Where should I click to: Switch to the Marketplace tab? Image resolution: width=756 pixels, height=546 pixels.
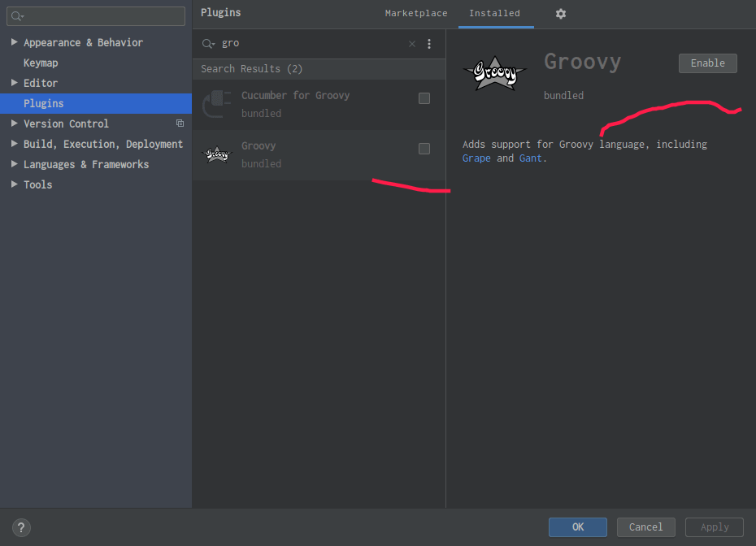[x=416, y=14]
